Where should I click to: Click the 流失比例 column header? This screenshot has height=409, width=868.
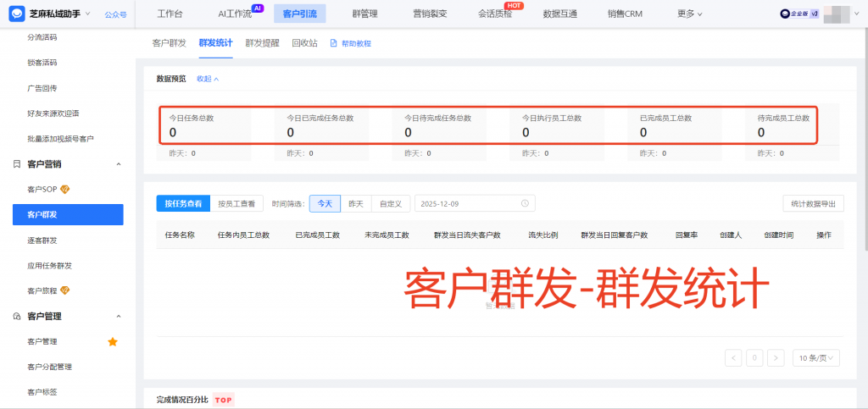(x=543, y=235)
